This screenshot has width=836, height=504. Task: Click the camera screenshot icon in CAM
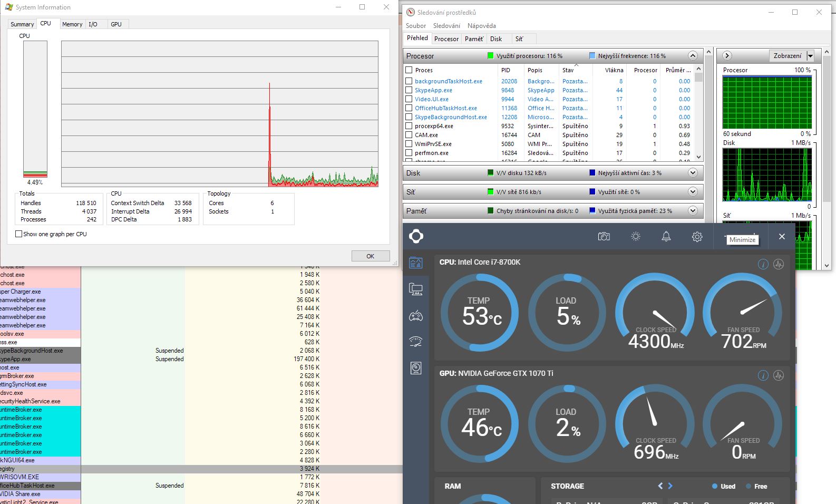click(x=604, y=237)
